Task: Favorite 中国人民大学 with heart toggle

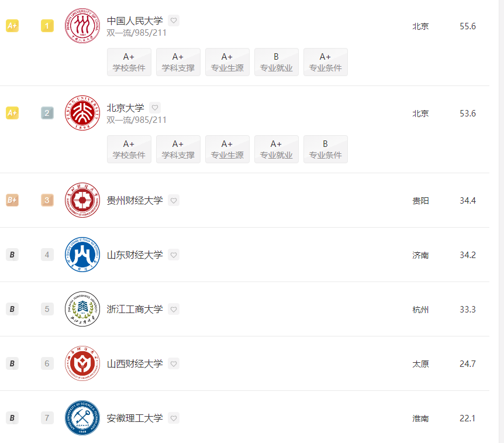Action: pos(174,20)
